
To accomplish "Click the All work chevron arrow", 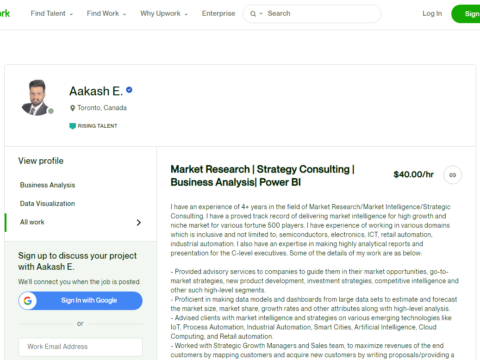I will point(139,222).
